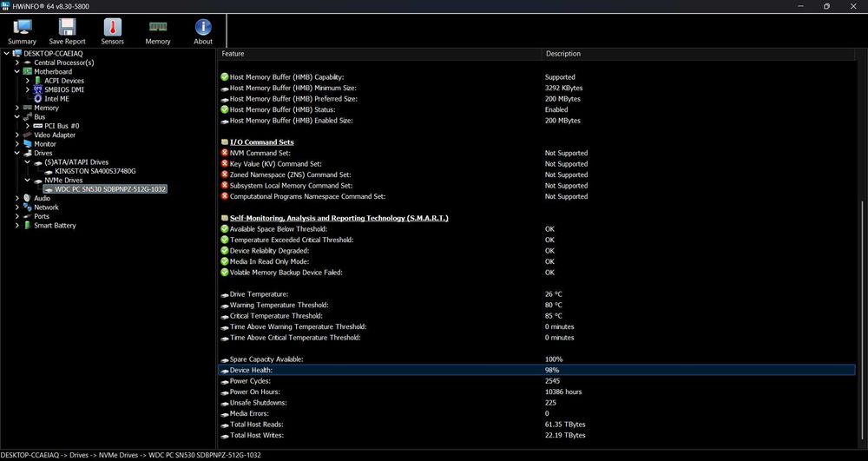868x461 pixels.
Task: Click the Intel ME icon
Action: 37,98
